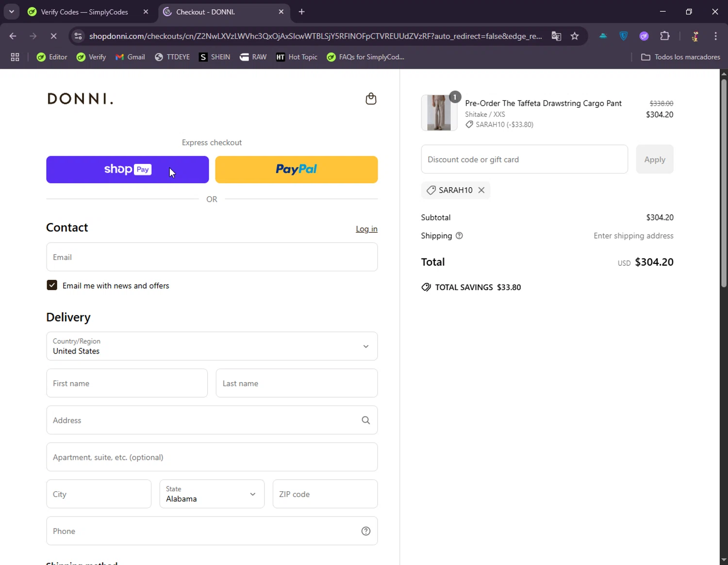728x565 pixels.
Task: Focus the Address field
Action: point(212,420)
